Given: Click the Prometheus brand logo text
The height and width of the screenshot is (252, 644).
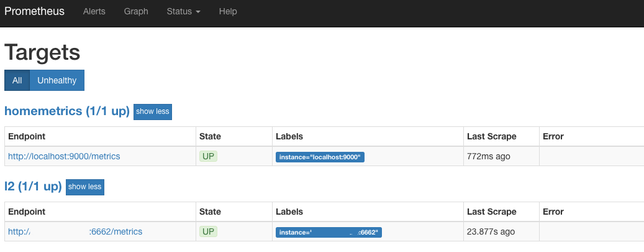Looking at the screenshot, I should pyautogui.click(x=34, y=11).
